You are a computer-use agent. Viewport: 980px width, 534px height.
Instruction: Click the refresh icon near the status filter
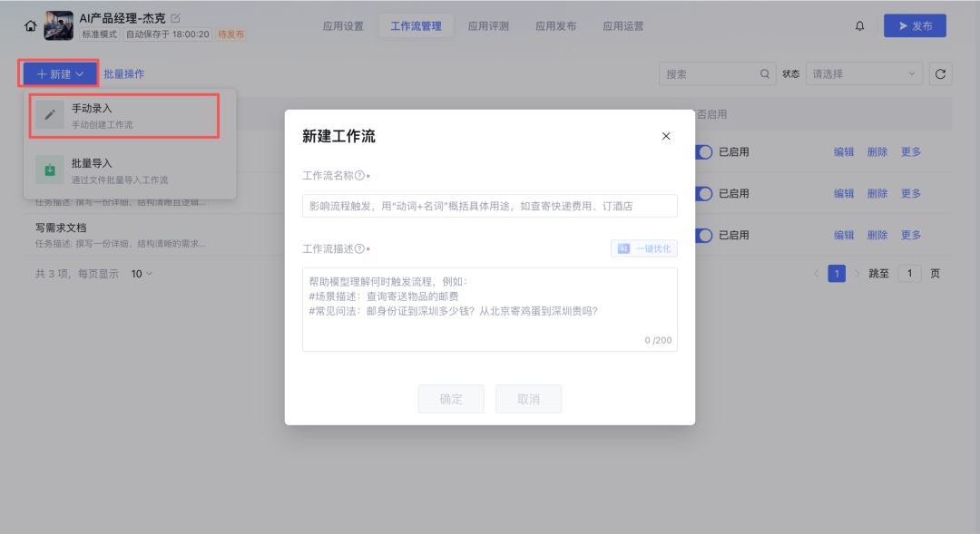coord(943,73)
